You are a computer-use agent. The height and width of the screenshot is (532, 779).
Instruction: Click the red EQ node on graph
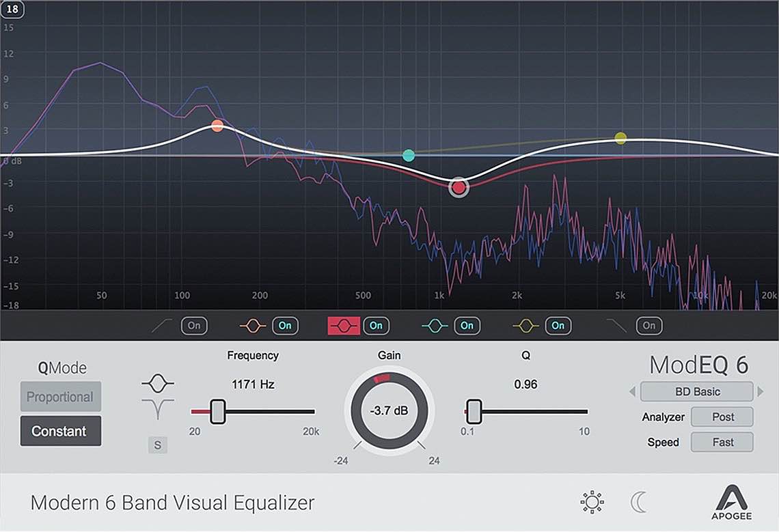point(459,188)
